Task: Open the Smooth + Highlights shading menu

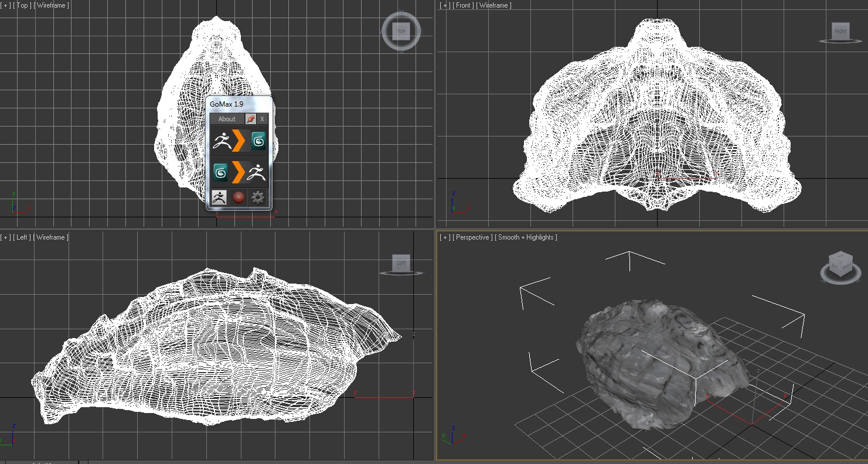Action: [x=526, y=237]
